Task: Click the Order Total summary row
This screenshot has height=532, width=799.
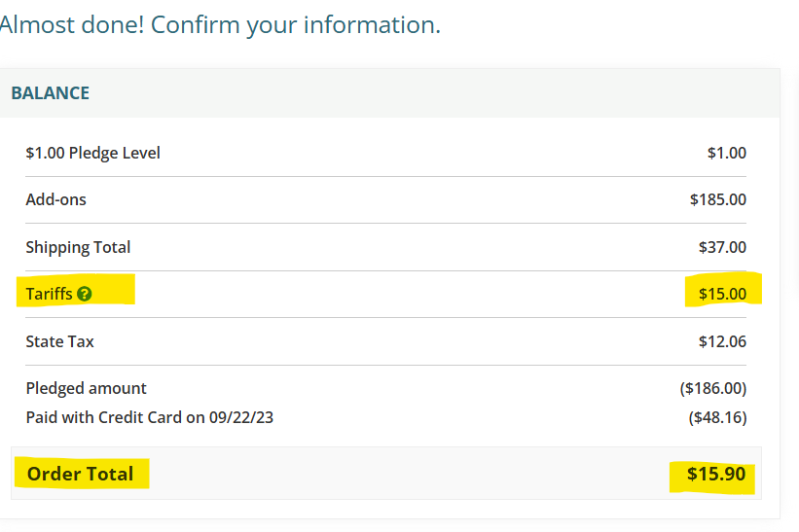Action: click(x=389, y=474)
